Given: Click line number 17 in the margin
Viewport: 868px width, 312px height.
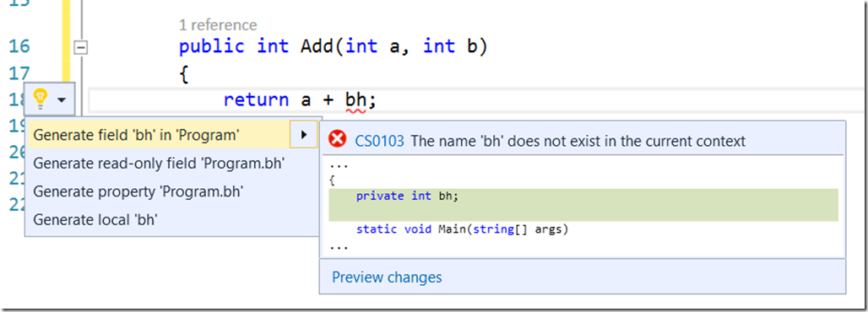Looking at the screenshot, I should (x=19, y=73).
